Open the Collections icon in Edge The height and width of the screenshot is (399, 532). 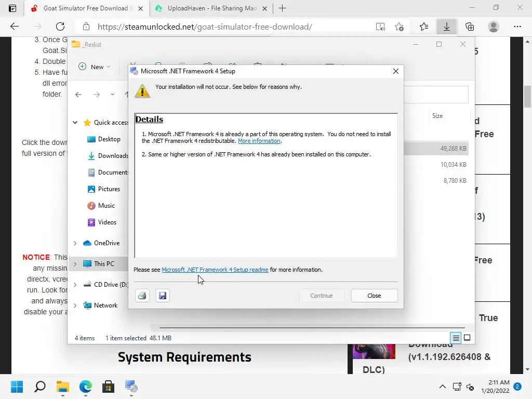click(x=470, y=26)
